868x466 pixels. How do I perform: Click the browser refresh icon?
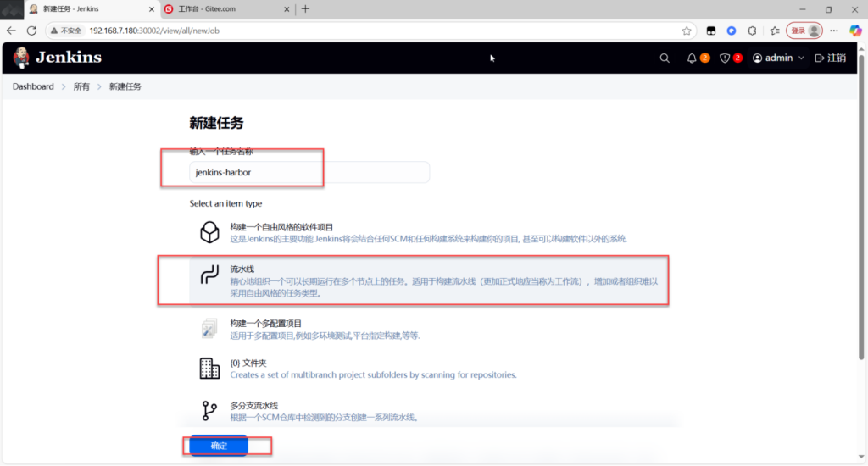(31, 31)
